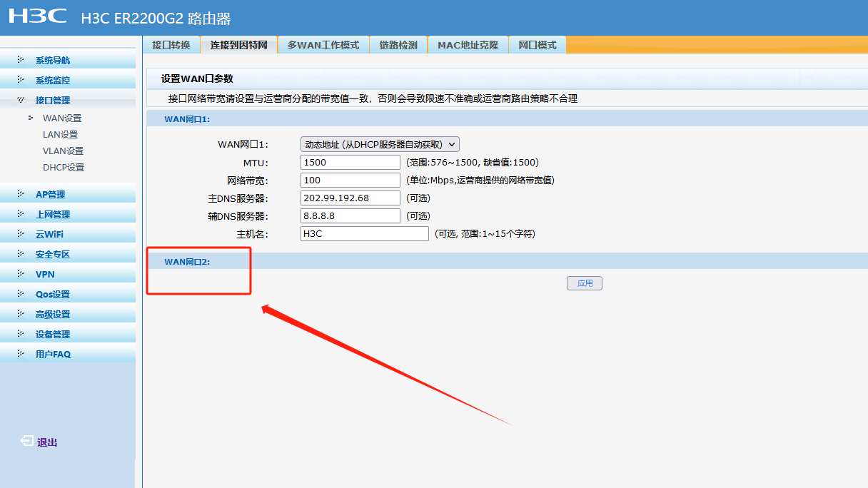Screen dimensions: 868x488
Task: Click the 主机名 input field
Action: [x=365, y=233]
